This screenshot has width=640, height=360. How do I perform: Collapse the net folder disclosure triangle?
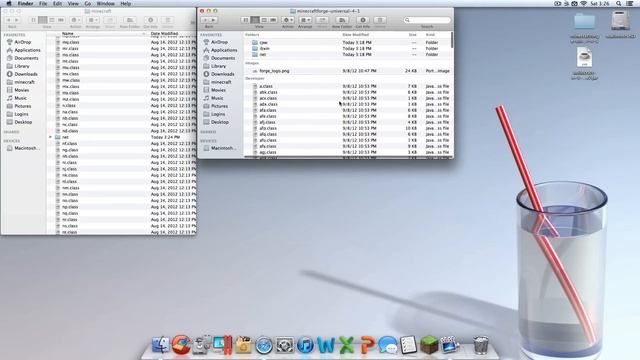50,137
